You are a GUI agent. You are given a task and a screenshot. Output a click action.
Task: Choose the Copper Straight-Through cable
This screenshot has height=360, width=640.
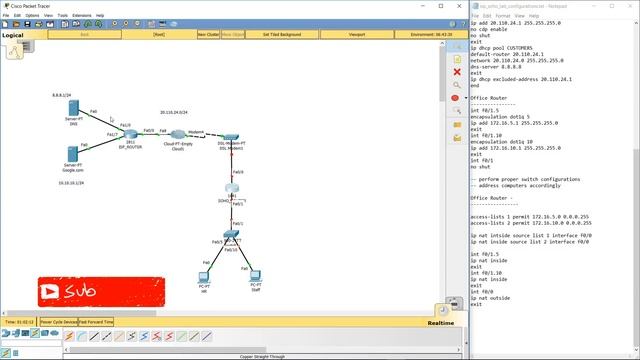point(94,336)
